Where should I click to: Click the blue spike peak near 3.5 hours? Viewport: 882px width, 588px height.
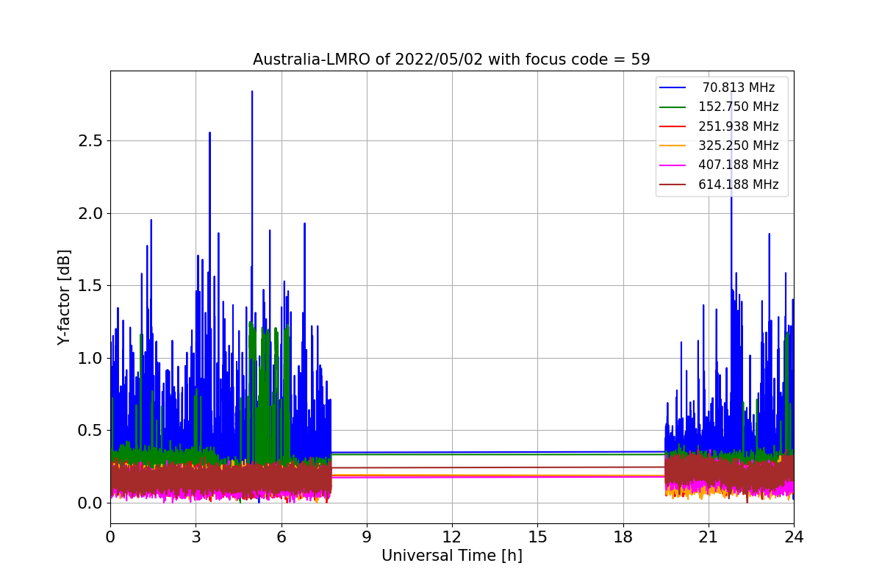click(209, 134)
